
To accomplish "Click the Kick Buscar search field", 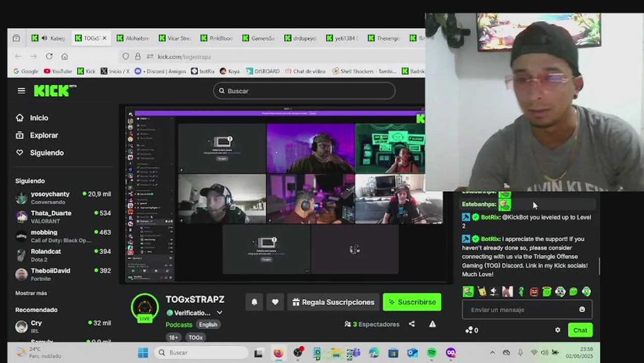I will pyautogui.click(x=304, y=91).
